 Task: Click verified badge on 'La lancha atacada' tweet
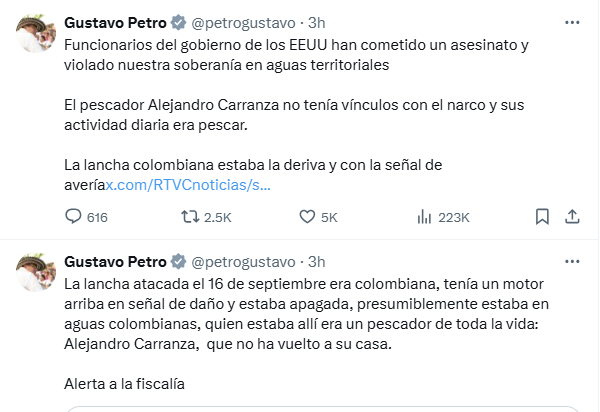coord(177,262)
